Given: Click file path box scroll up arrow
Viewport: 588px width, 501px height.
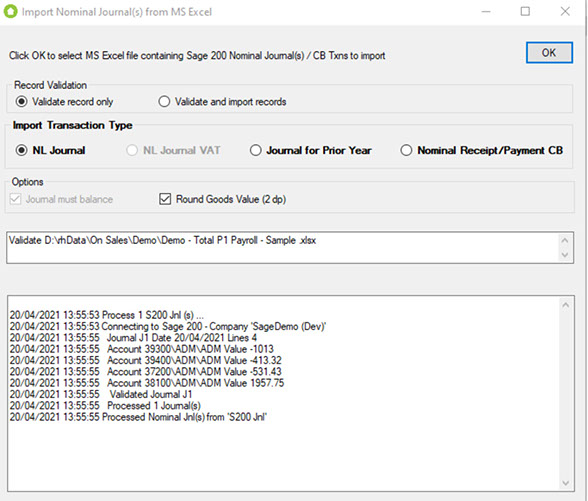Looking at the screenshot, I should click(x=565, y=240).
